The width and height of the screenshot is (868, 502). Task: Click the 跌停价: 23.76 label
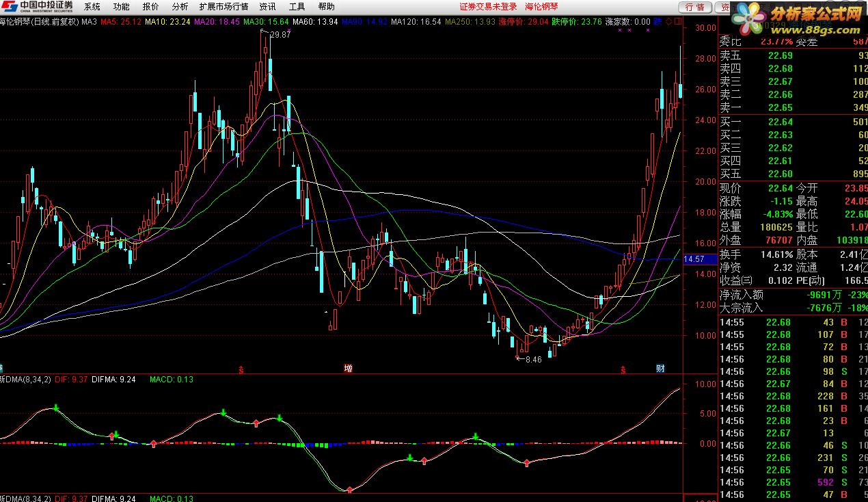pyautogui.click(x=578, y=22)
